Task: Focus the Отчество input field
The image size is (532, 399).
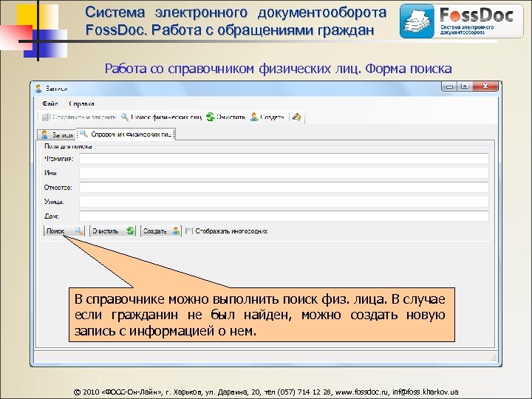Action: (x=284, y=187)
